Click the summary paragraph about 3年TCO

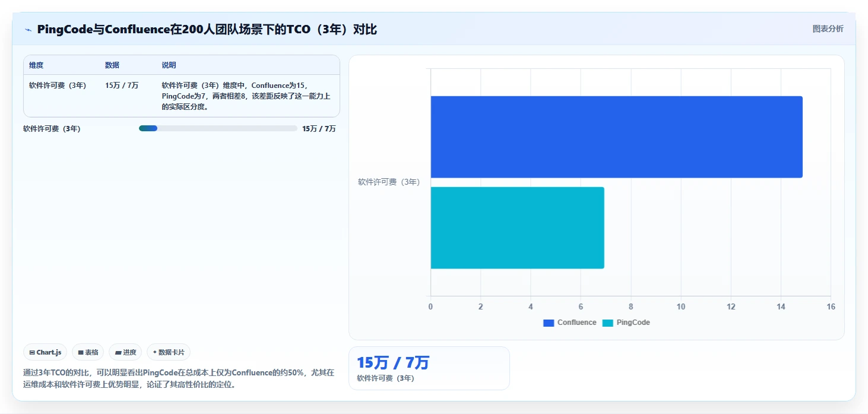coord(179,378)
